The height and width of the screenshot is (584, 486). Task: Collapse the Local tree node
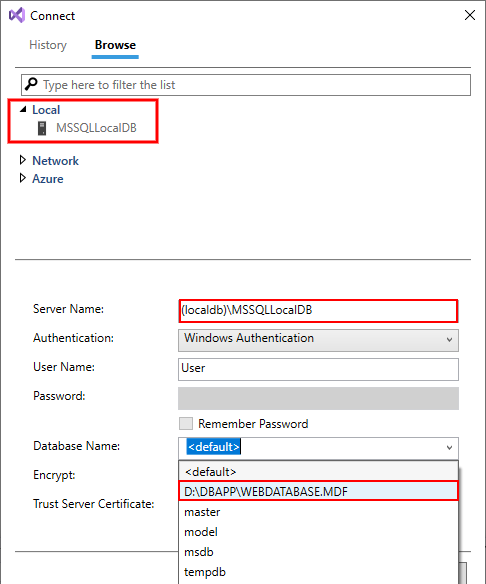click(x=23, y=109)
